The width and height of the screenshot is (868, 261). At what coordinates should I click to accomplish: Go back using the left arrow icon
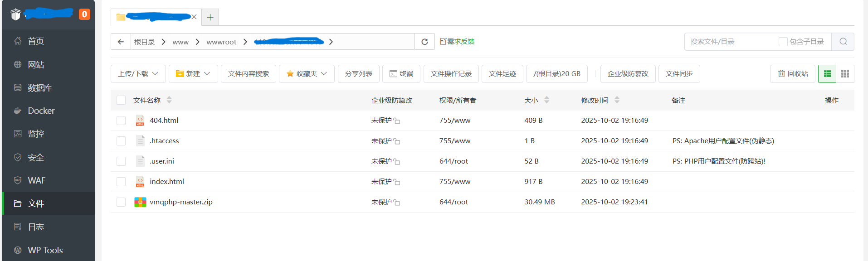coord(121,42)
